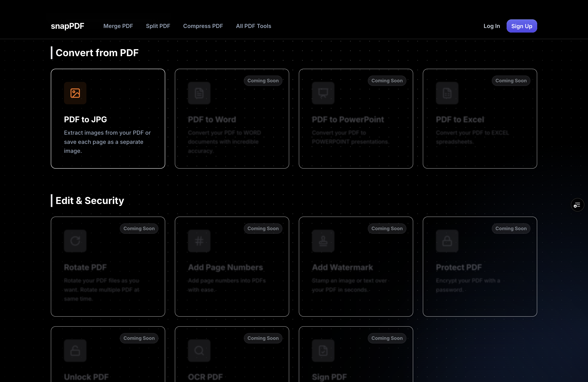Click the PDF to Excel spreadsheet icon

coord(447,93)
